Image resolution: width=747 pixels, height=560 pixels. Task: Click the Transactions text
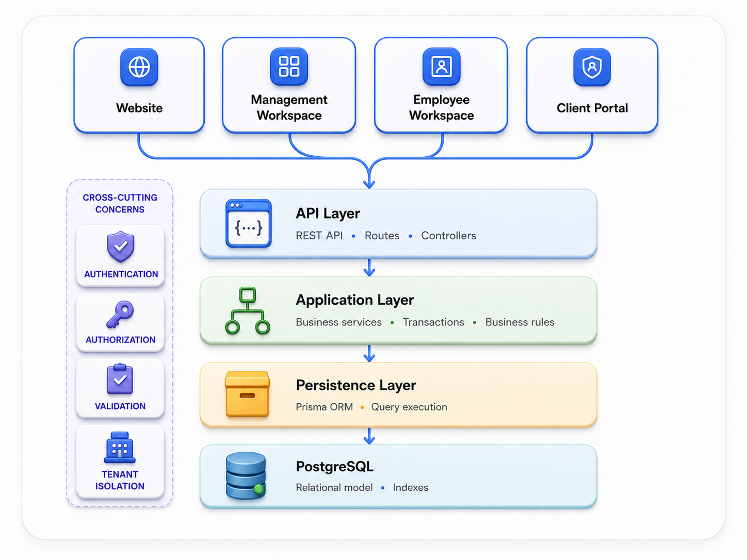[x=433, y=322]
